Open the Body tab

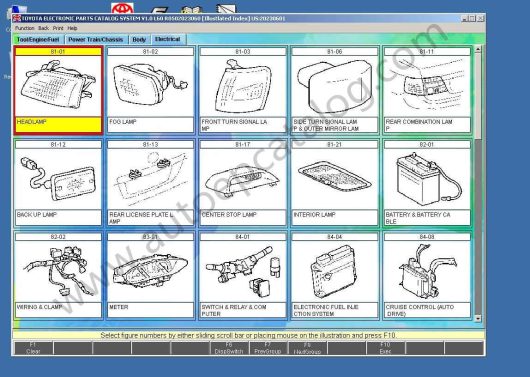tap(139, 40)
